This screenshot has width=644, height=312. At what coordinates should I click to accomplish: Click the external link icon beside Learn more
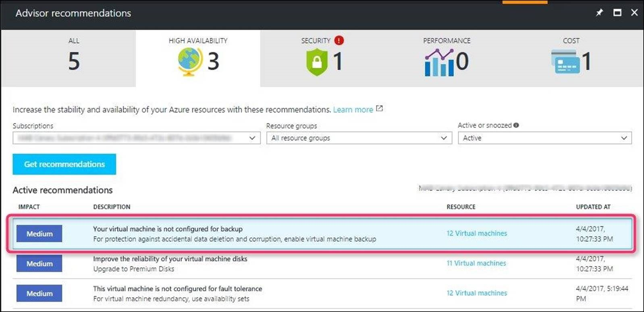(x=379, y=108)
